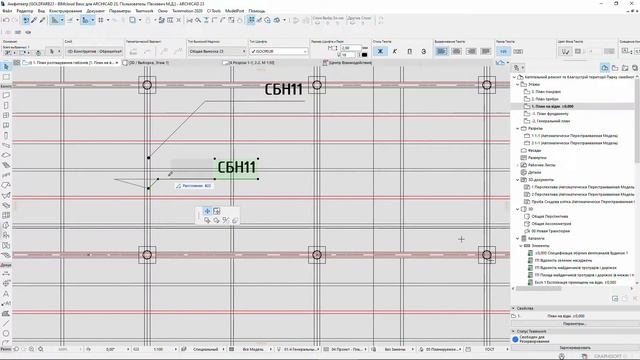The height and width of the screenshot is (360, 640).
Task: Open Publisher Sets in Navigator
Action: tap(635, 68)
